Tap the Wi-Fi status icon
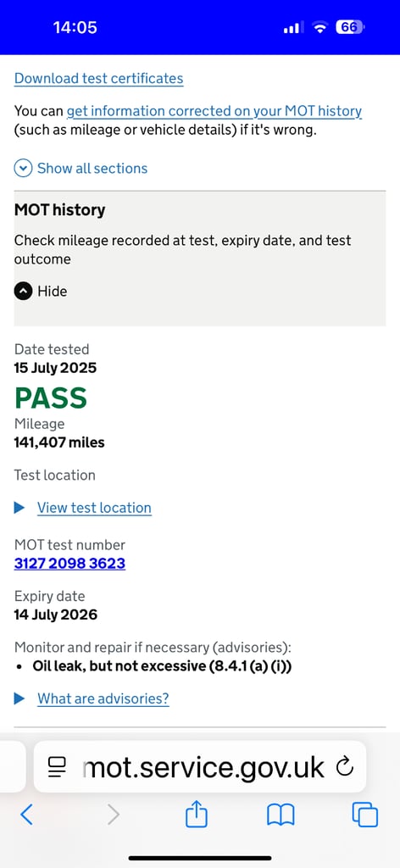 coord(319,27)
